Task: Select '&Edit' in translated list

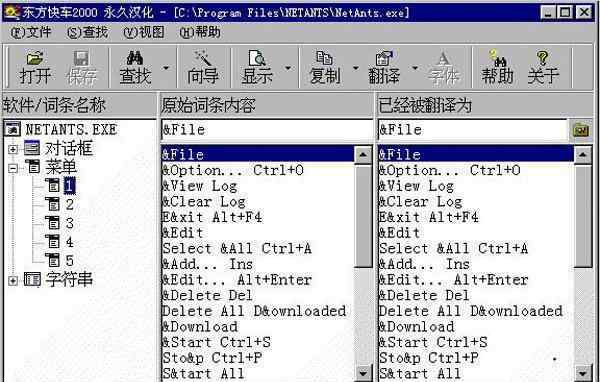Action: coord(476,233)
